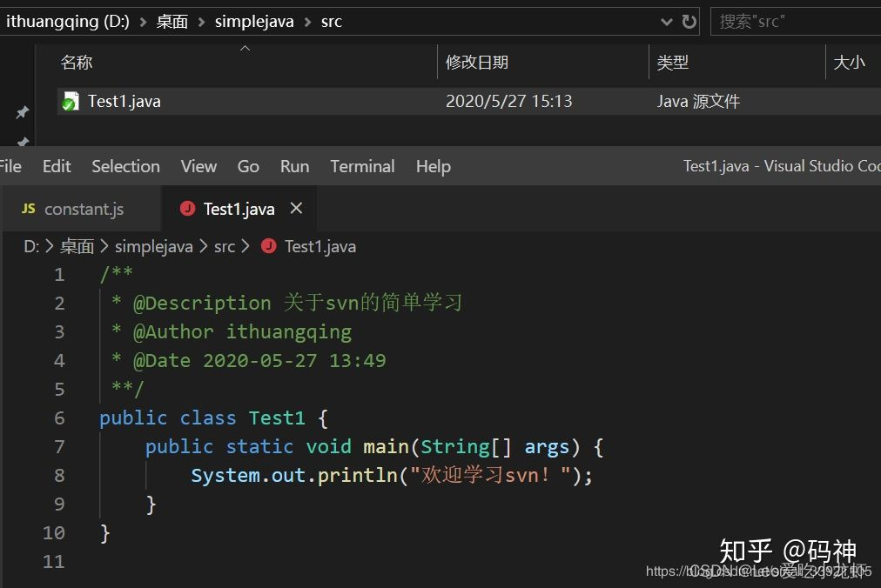Viewport: 881px width, 588px height.
Task: Click simplejava in the editor breadcrumb
Action: point(154,246)
